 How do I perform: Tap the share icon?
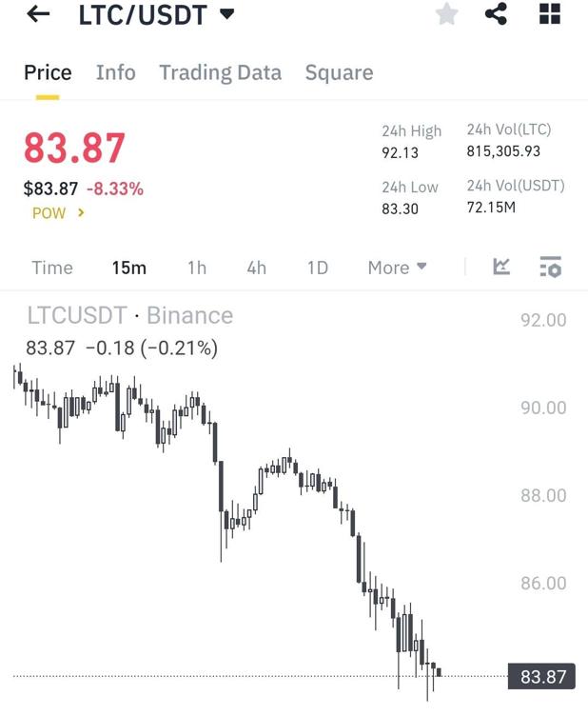pos(496,14)
